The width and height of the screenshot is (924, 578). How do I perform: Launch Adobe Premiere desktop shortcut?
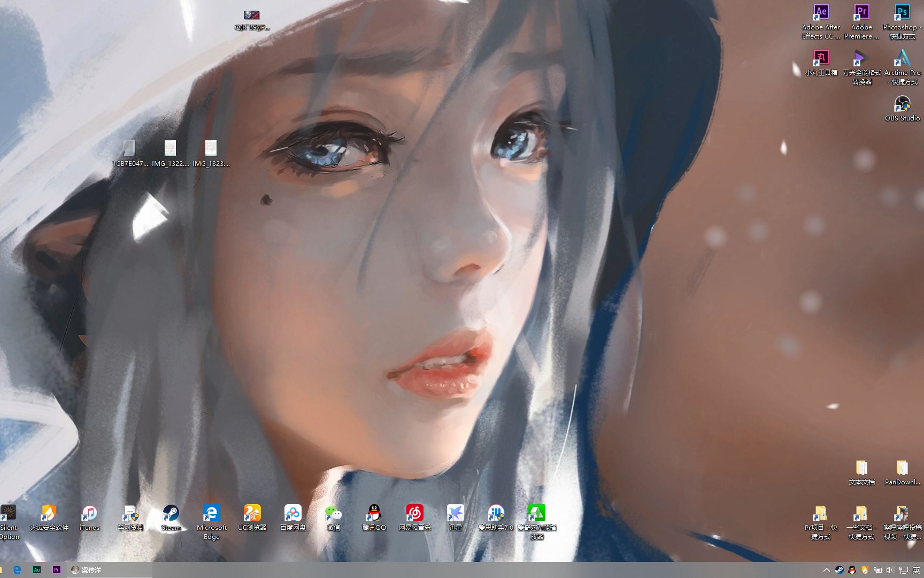click(861, 21)
